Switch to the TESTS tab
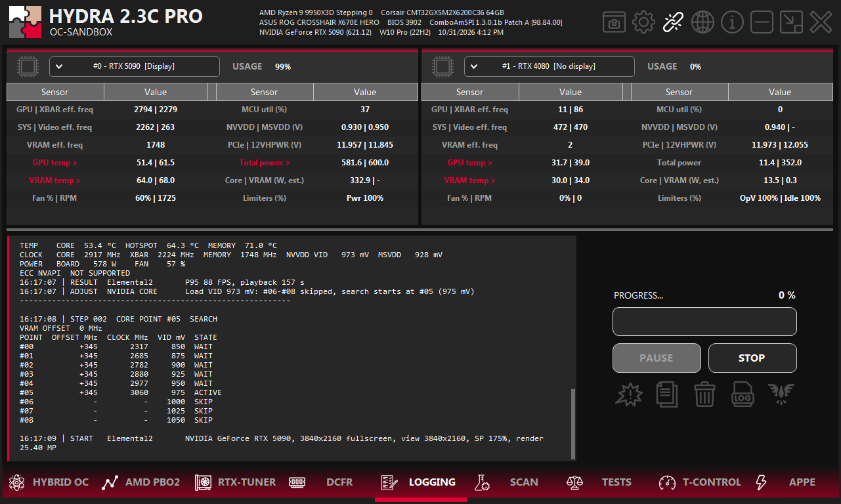The width and height of the screenshot is (841, 504). [599, 482]
